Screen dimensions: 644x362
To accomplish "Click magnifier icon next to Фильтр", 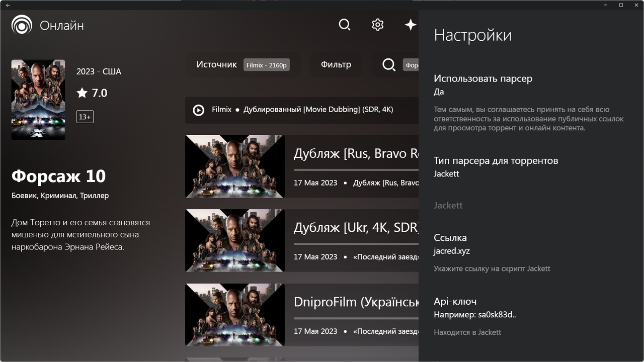I will coord(389,65).
